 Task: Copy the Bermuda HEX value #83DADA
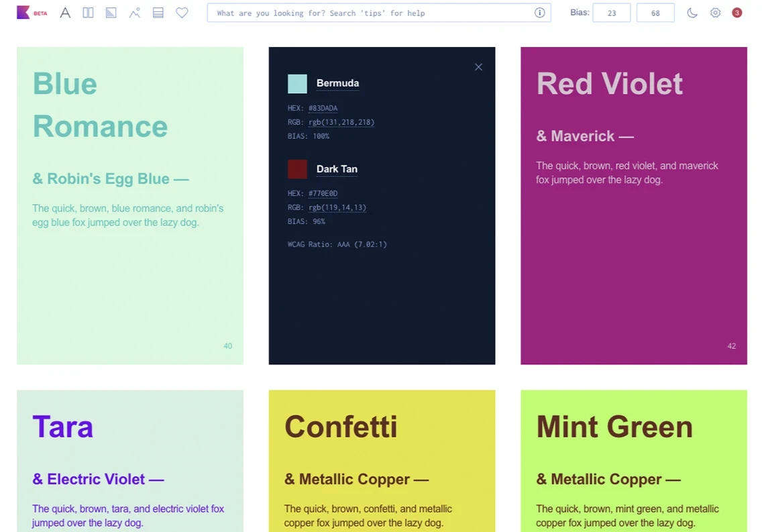323,108
